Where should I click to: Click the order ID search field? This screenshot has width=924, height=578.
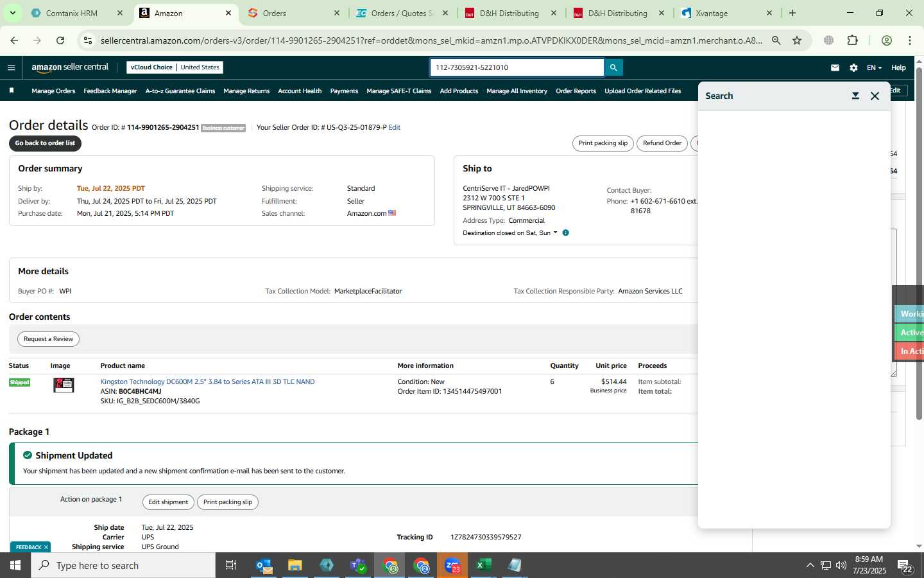point(517,67)
